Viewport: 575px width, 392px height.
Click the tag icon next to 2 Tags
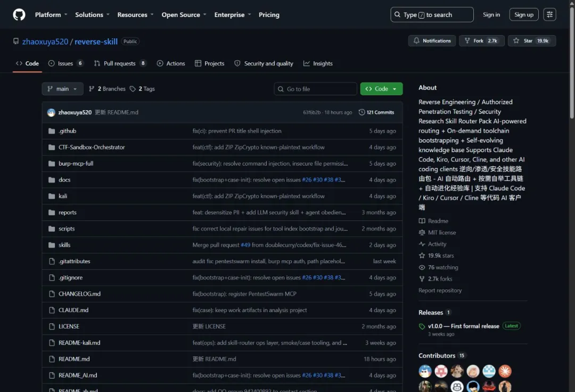[x=133, y=89]
